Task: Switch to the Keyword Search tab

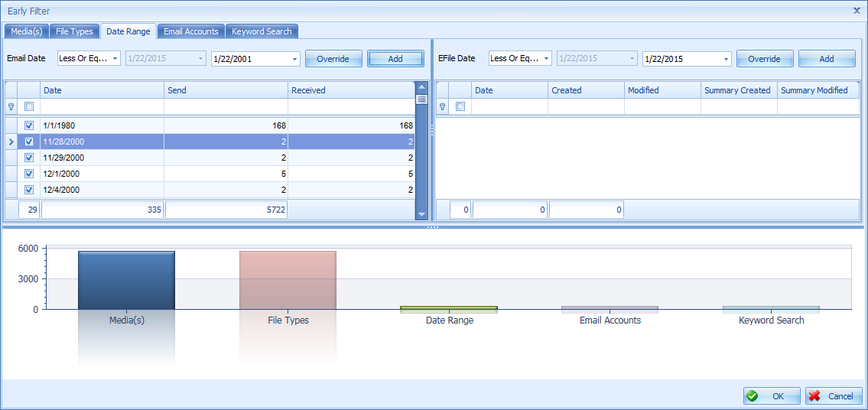Action: [262, 31]
